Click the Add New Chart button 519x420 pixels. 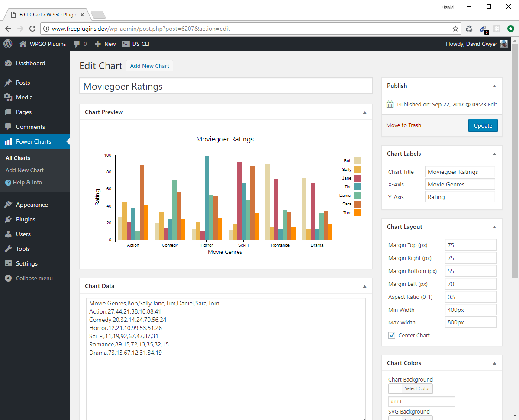(149, 66)
